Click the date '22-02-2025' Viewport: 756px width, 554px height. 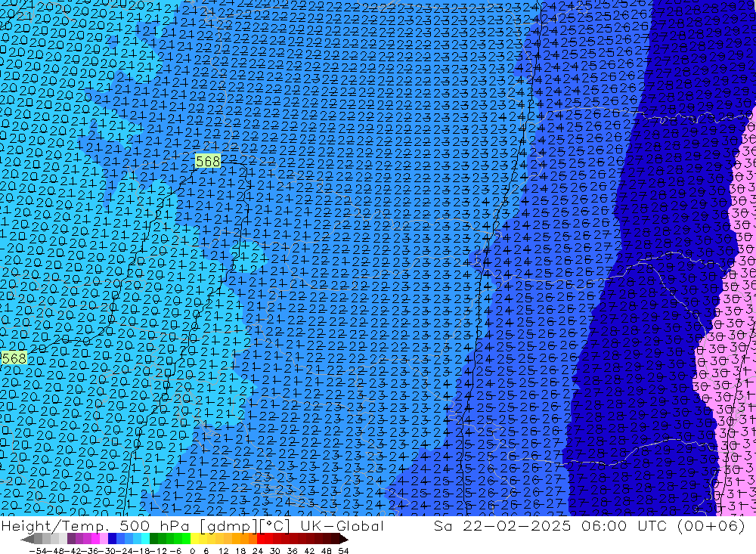[x=517, y=526]
